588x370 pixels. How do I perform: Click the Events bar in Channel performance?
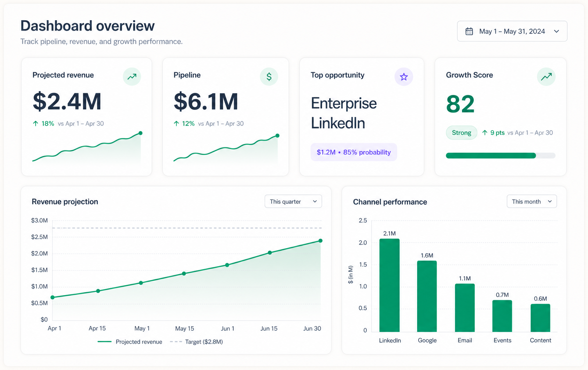(x=502, y=316)
